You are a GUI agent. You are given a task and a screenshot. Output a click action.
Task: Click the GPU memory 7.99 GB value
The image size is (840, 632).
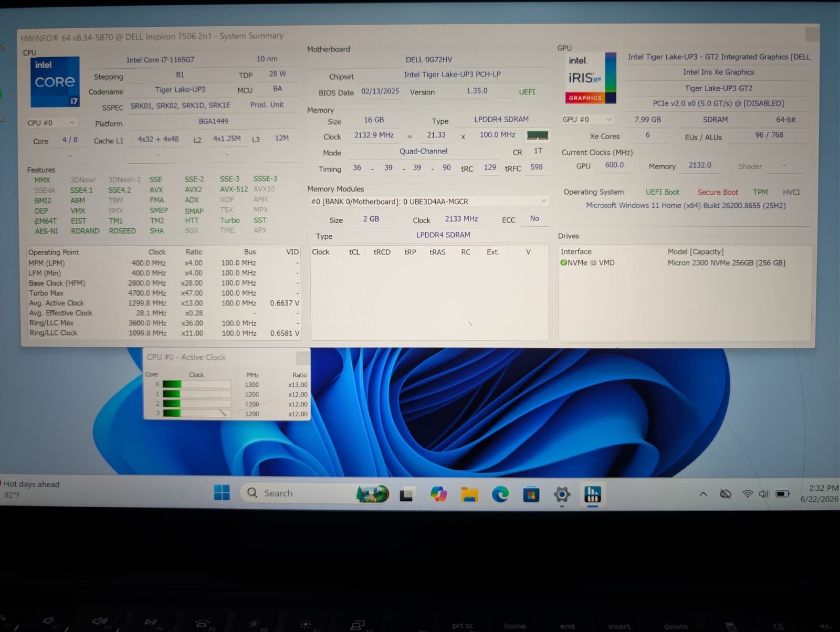pos(647,120)
